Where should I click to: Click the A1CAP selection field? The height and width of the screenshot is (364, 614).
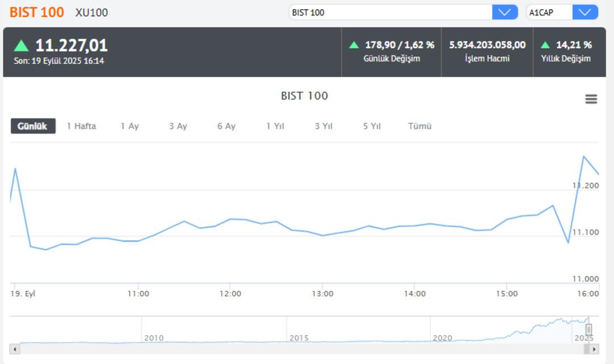(549, 12)
